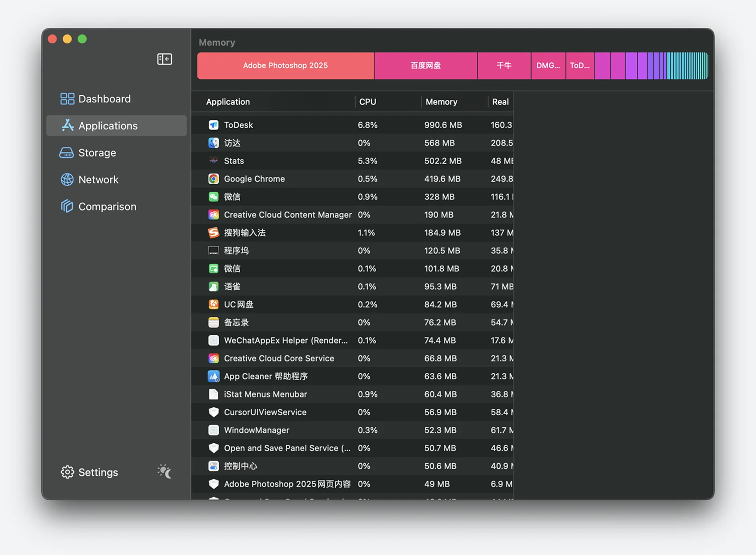Collapse the sidebar with the panel icon
Viewport: 756px width, 555px height.
pyautogui.click(x=164, y=59)
